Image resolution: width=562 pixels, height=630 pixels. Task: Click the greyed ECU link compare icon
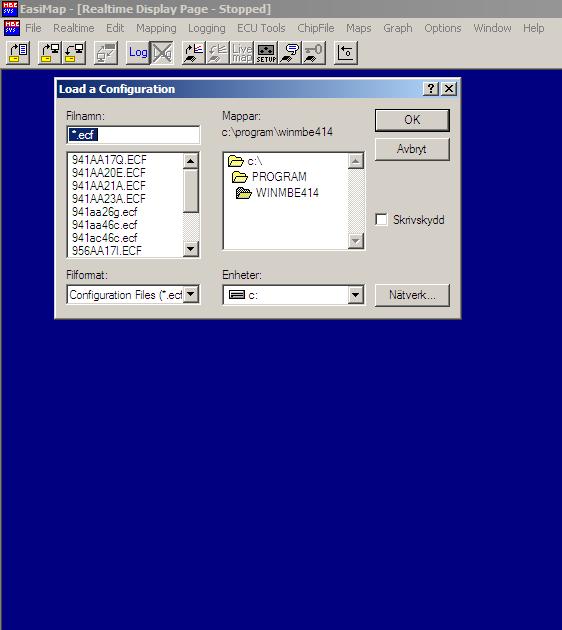106,53
